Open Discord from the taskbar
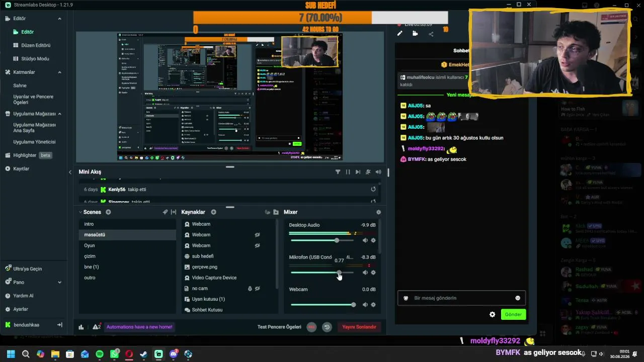 [x=174, y=354]
